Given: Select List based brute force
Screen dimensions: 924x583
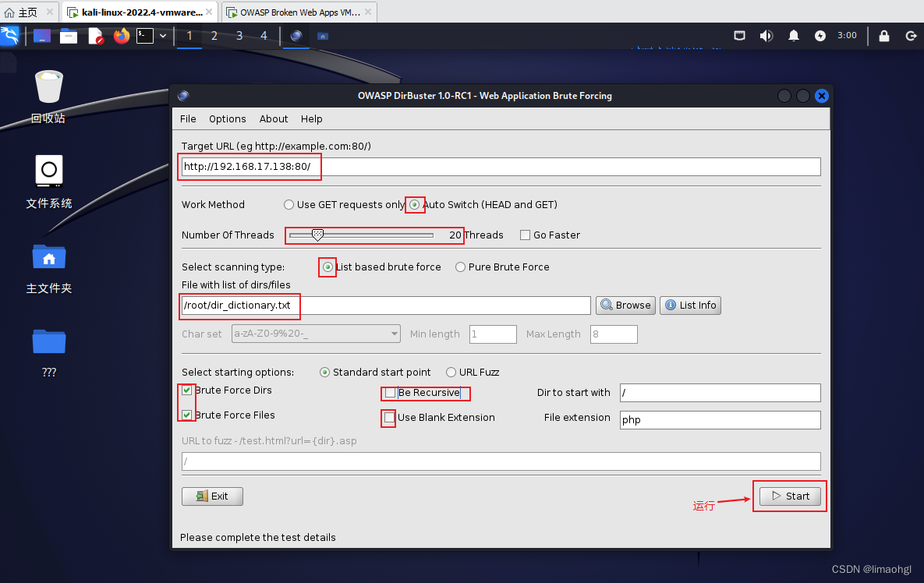Looking at the screenshot, I should [x=328, y=267].
